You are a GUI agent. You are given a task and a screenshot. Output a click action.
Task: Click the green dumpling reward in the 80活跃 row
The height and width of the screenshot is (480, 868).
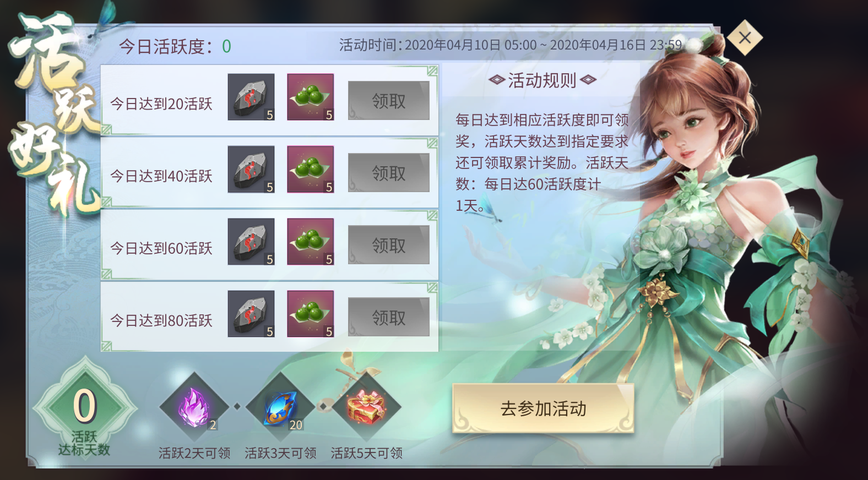click(311, 314)
